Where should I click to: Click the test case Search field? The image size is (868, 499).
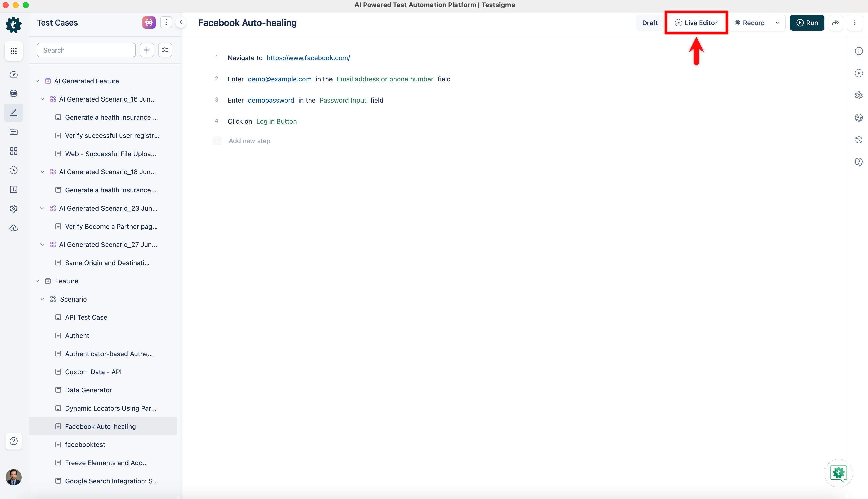[86, 50]
